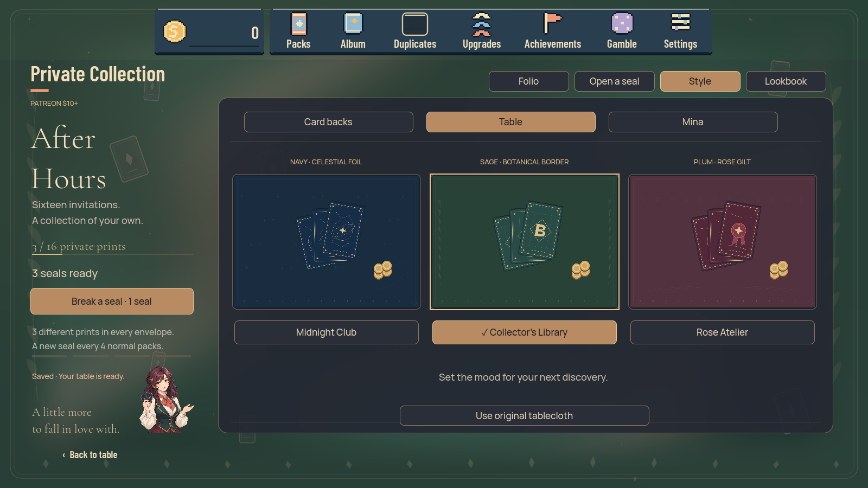Click the 'After Hours' title text
868x488 pixels.
click(69, 158)
